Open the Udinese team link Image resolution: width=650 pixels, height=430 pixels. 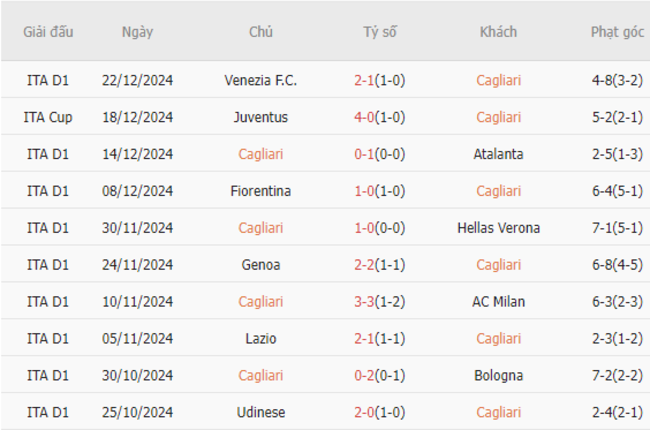(x=261, y=412)
